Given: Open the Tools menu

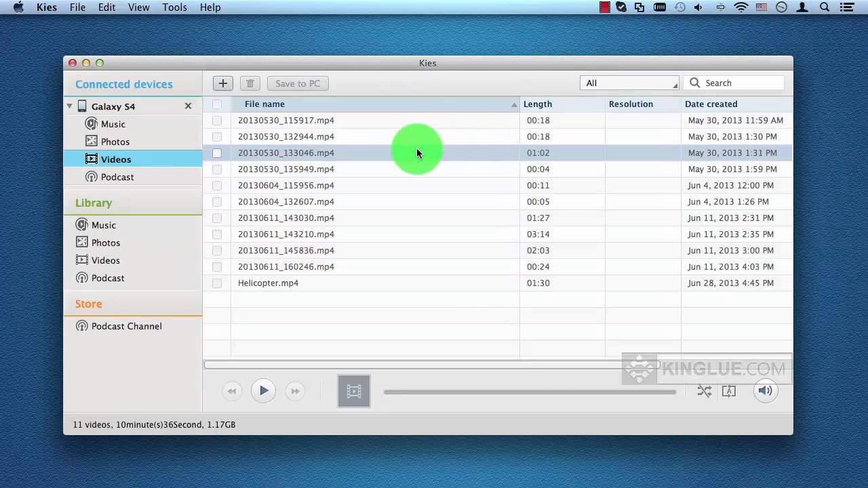Looking at the screenshot, I should coord(174,7).
